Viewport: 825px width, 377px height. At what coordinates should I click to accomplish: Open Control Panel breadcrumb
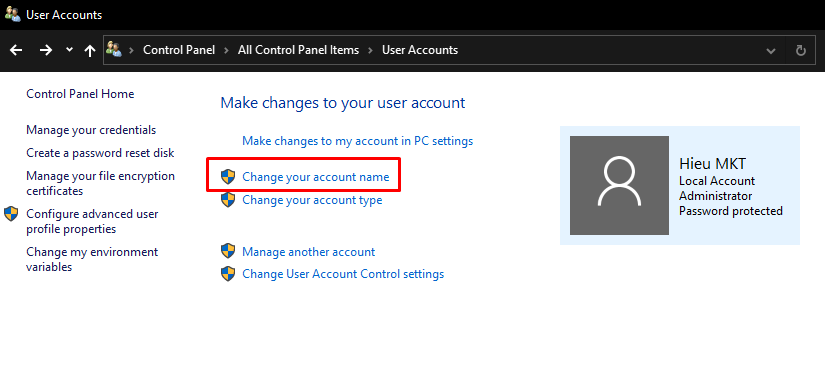(179, 50)
